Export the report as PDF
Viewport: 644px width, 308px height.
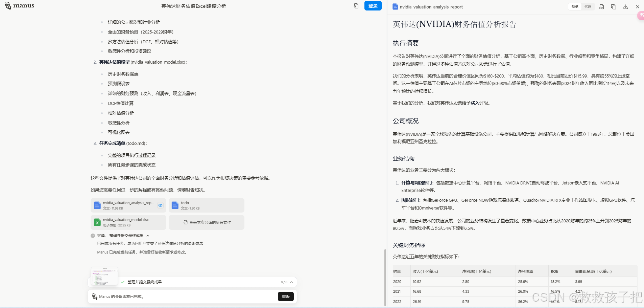pos(601,6)
